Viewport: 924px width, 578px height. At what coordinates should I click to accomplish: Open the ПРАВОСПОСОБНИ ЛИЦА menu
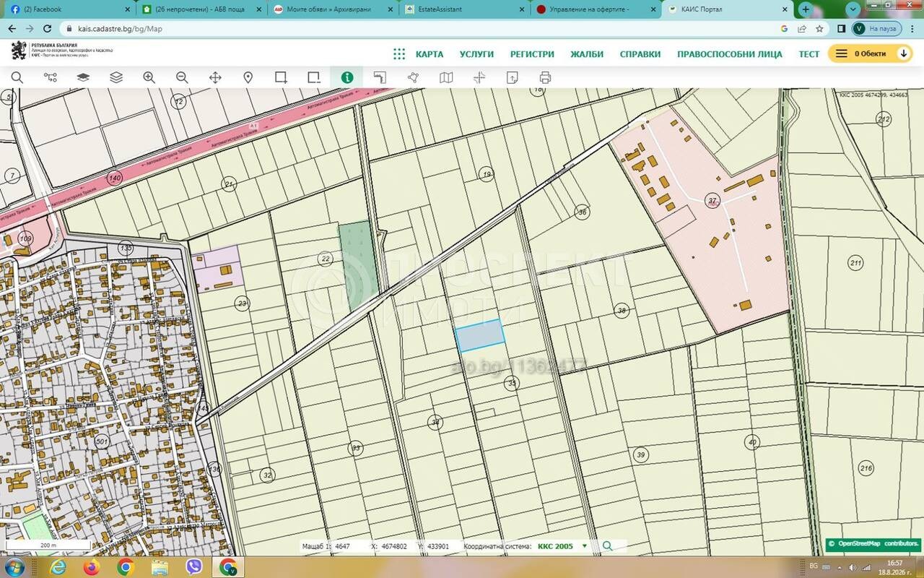730,54
